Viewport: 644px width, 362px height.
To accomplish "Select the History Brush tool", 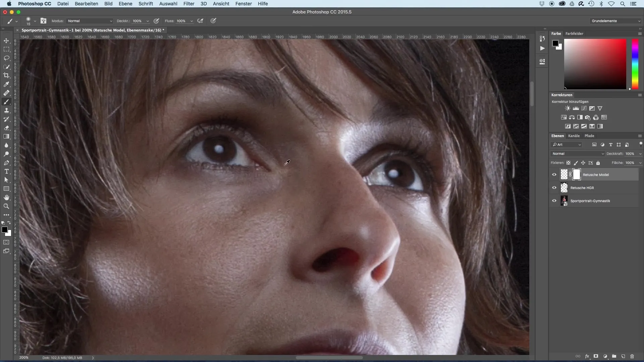I will click(6, 119).
